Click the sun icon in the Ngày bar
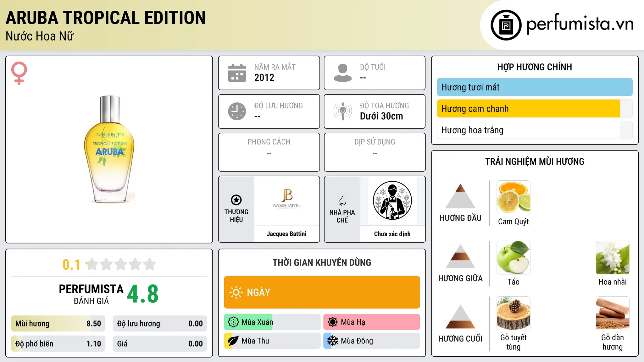644x362 pixels. (236, 292)
